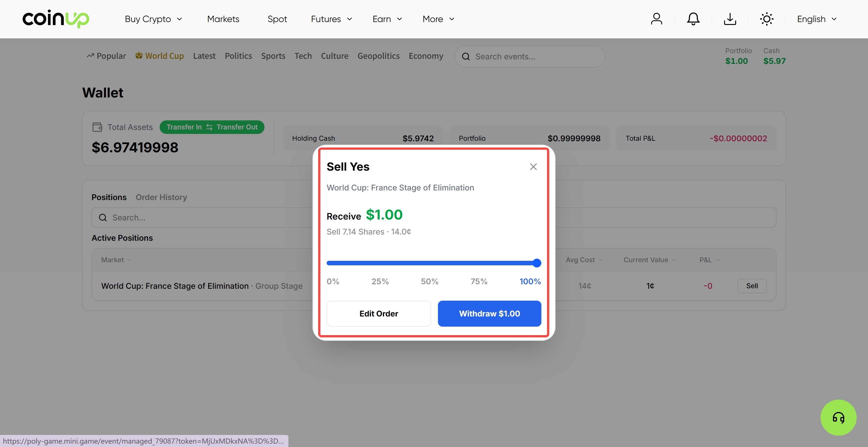The width and height of the screenshot is (868, 447).
Task: Click the Total P&L card
Action: 696,138
